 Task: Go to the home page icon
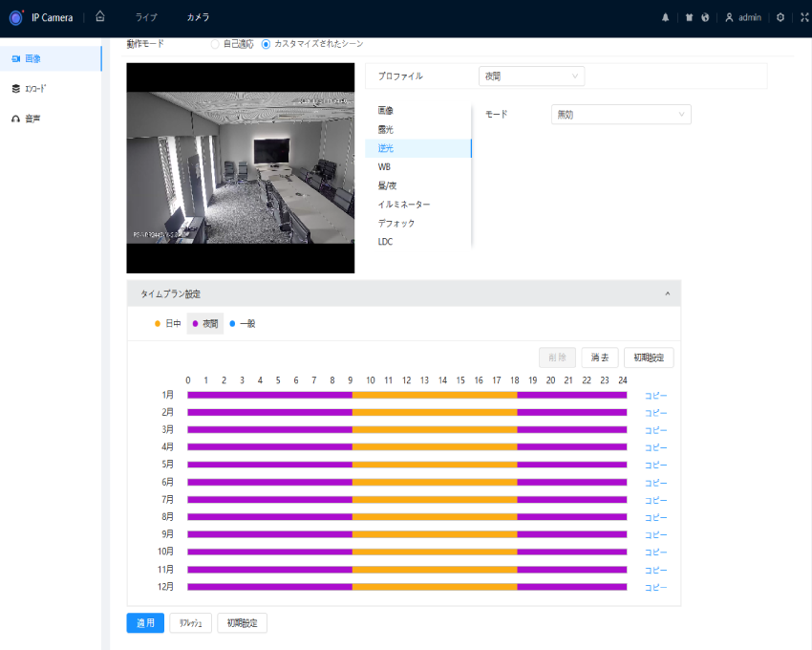coord(100,16)
